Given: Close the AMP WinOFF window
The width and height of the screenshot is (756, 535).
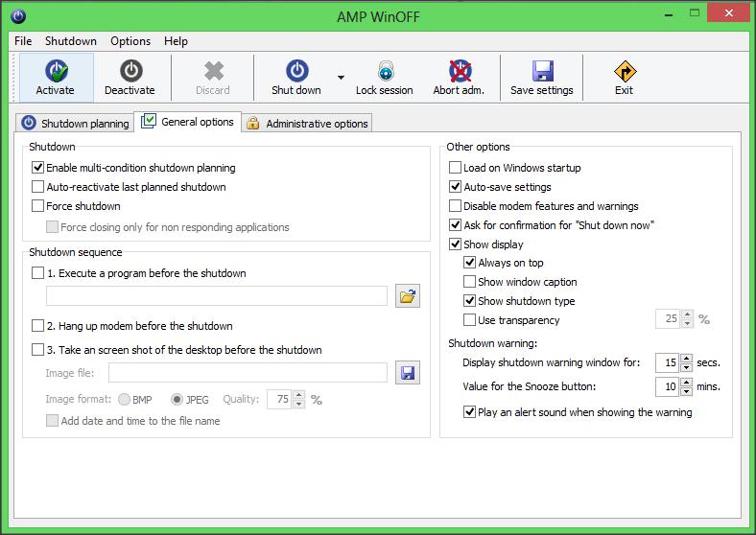Looking at the screenshot, I should [x=728, y=13].
